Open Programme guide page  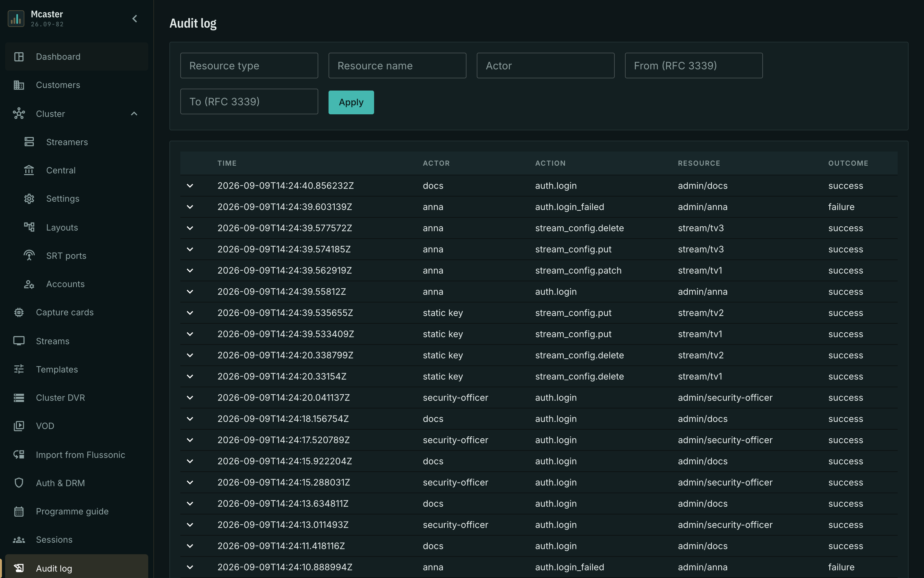77,512
